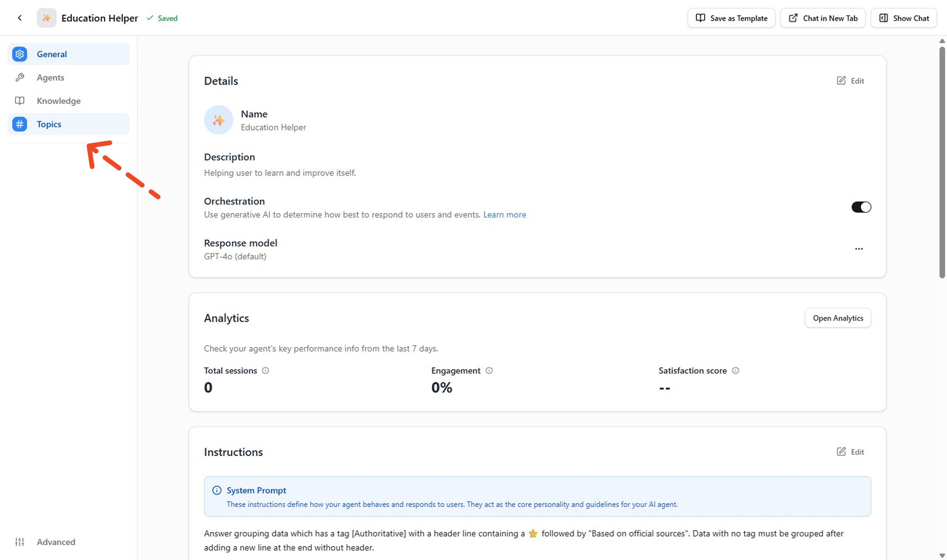The height and width of the screenshot is (560, 947).
Task: Click the Open Analytics button
Action: pos(838,318)
